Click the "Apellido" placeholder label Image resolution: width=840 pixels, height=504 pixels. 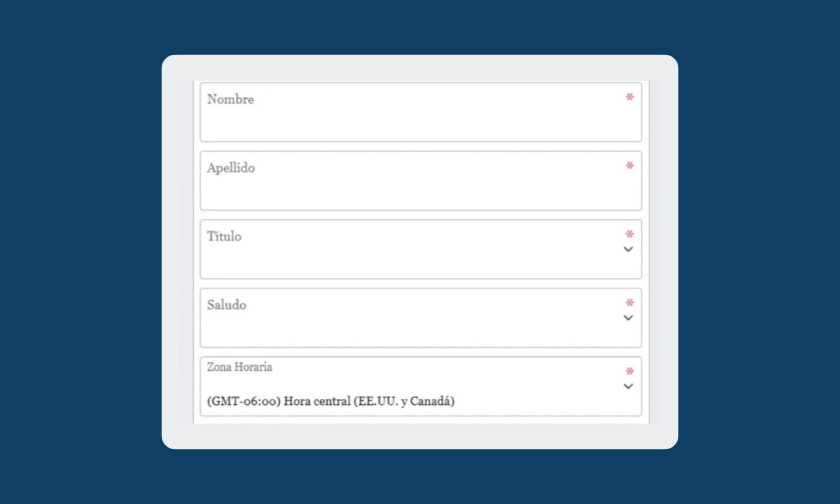(x=231, y=168)
